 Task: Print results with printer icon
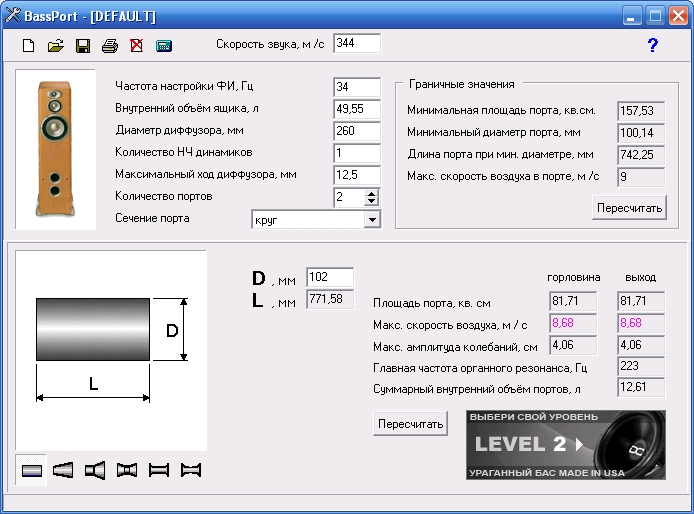(x=110, y=46)
